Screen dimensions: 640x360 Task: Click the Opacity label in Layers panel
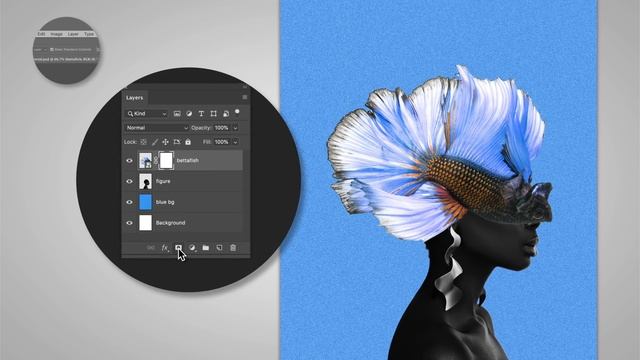click(x=201, y=128)
